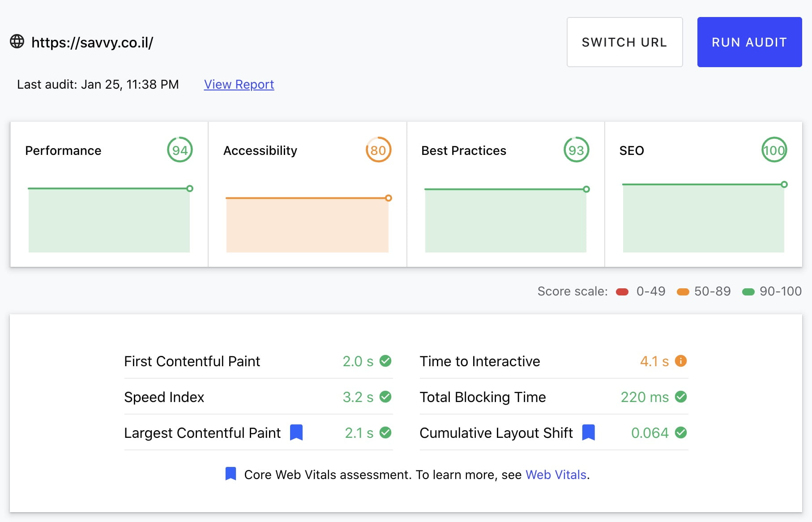
Task: Click the Performance score circle 94
Action: 180,150
